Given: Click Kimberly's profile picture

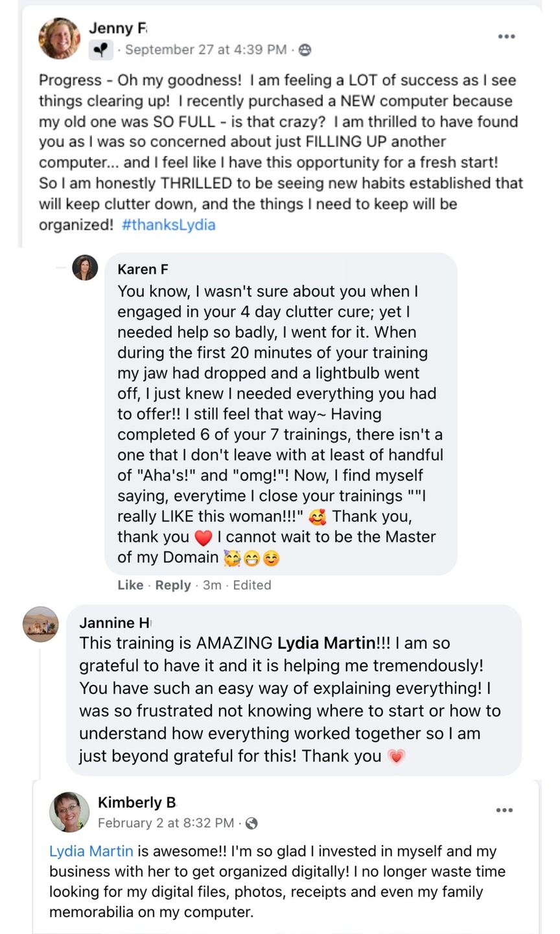Looking at the screenshot, I should coord(69,811).
